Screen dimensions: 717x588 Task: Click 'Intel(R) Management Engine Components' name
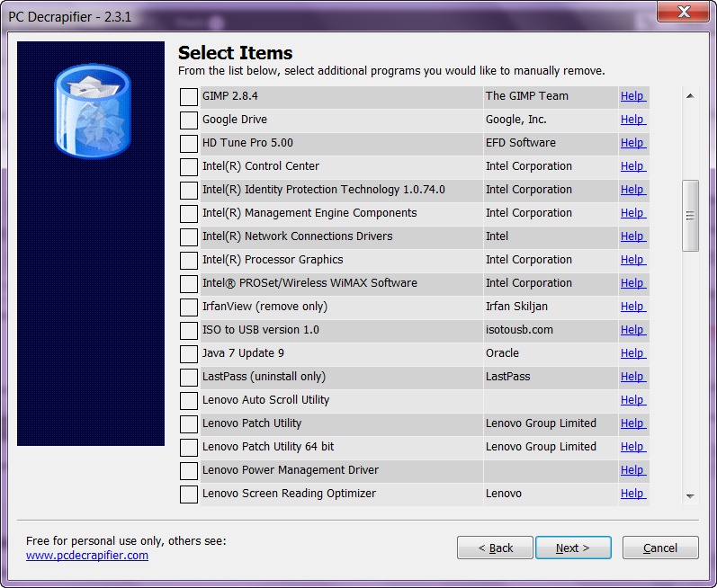pos(309,213)
